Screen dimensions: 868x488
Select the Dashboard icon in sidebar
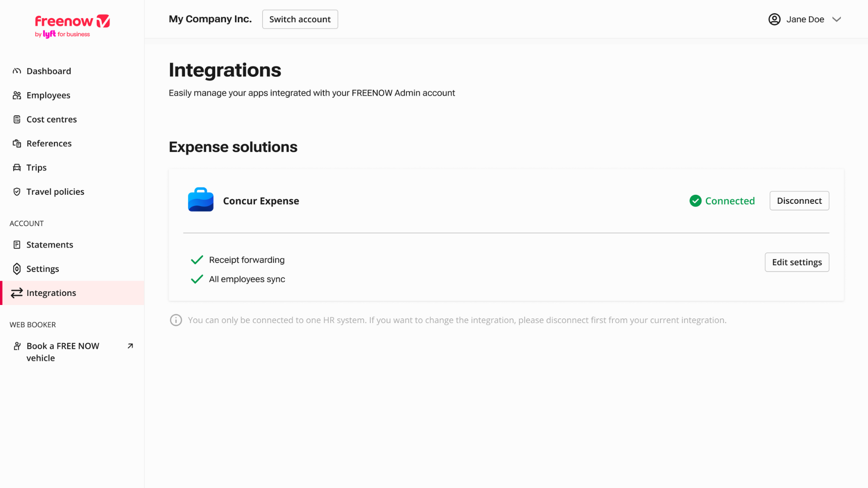17,71
